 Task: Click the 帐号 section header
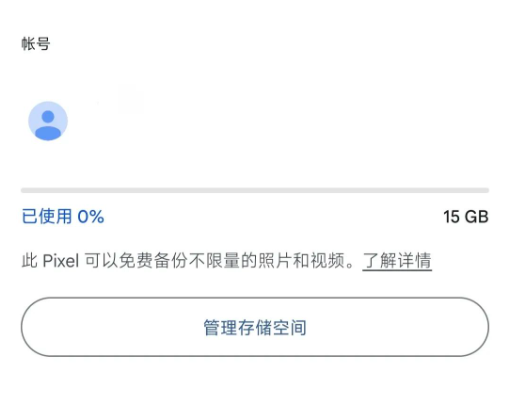coord(36,44)
